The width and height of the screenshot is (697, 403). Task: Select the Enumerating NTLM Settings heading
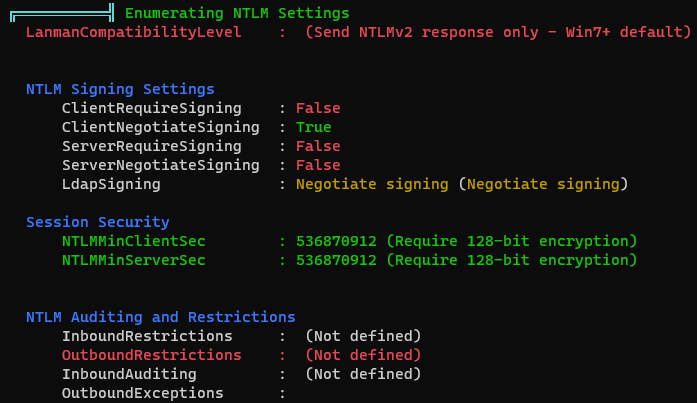point(237,13)
